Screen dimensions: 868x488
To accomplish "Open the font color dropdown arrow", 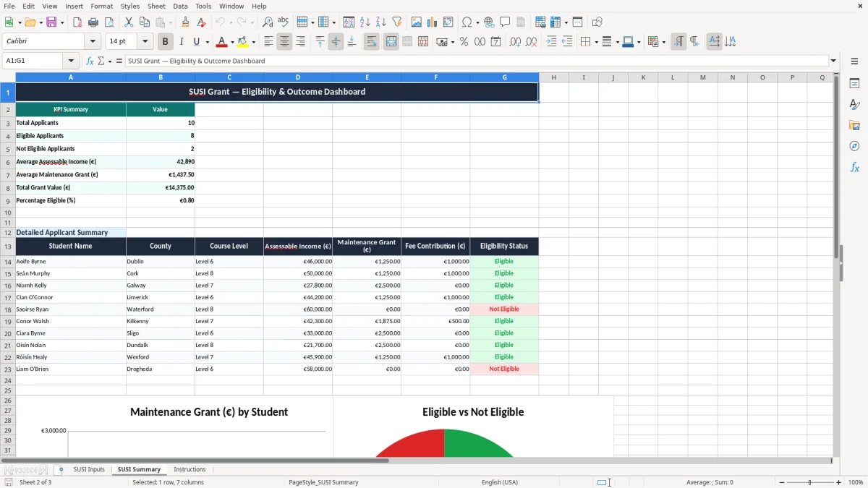I will coord(233,42).
